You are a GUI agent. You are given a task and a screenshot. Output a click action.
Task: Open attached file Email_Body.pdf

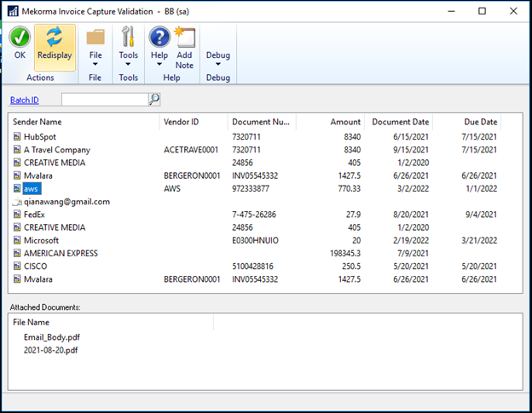(52, 337)
